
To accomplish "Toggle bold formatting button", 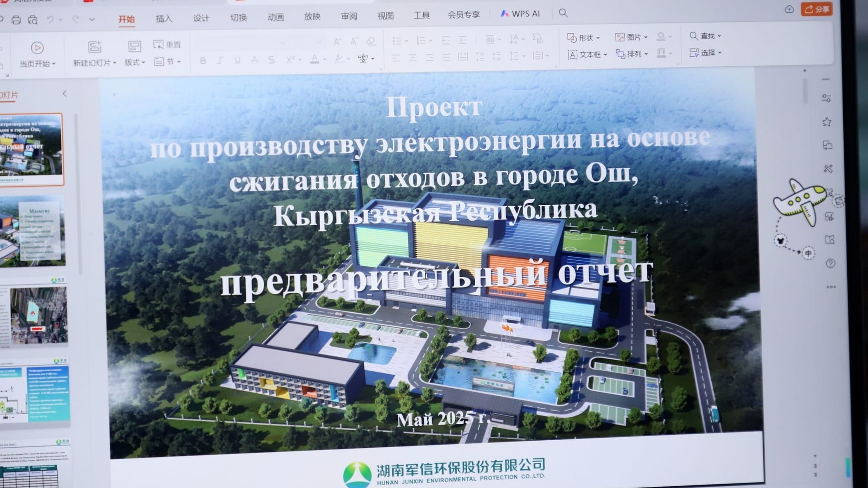I will tap(203, 61).
